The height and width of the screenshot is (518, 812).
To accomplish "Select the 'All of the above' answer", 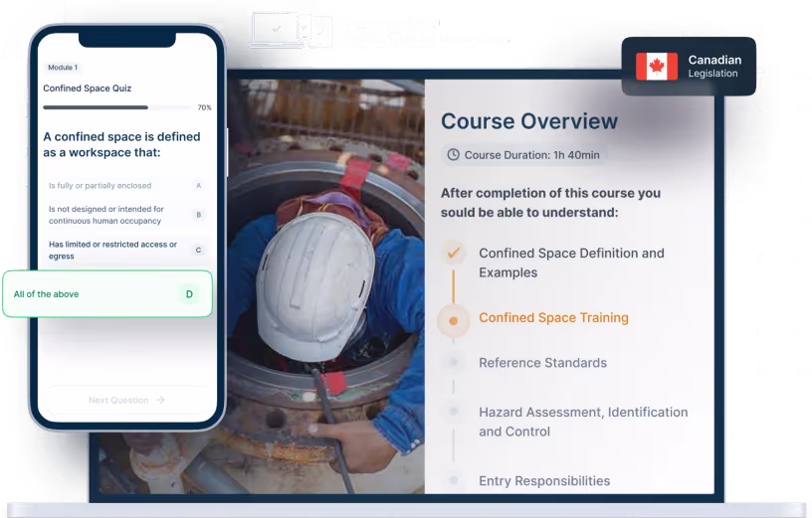I will (107, 294).
